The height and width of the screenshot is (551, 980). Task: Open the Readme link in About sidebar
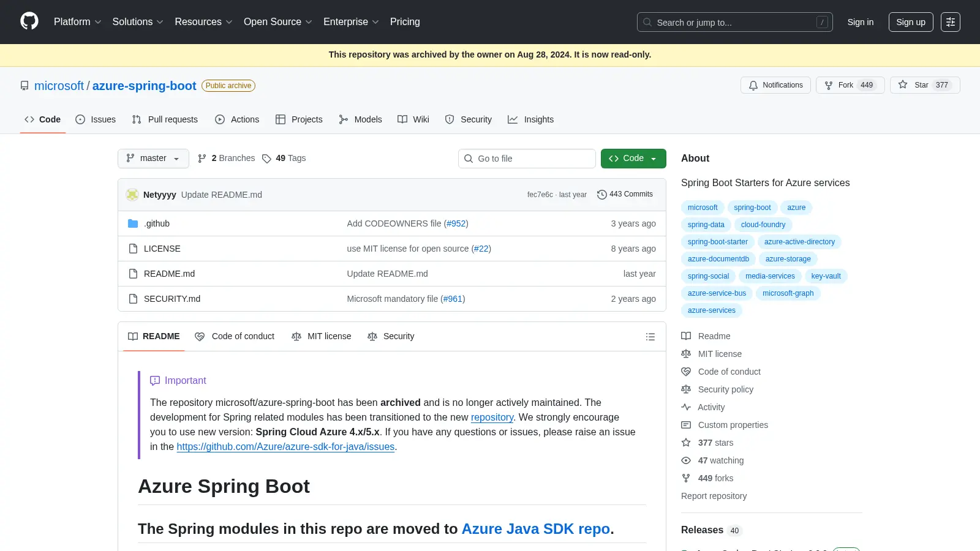[x=706, y=336]
